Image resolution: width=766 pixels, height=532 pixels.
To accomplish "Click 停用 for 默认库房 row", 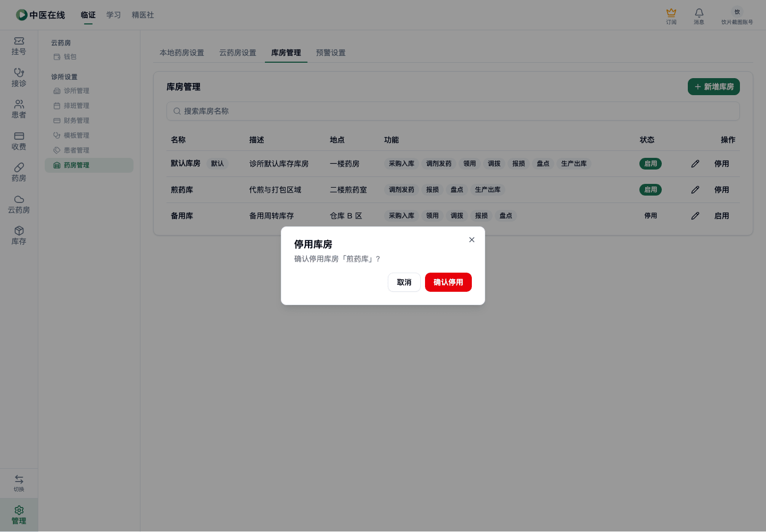I will [x=722, y=164].
